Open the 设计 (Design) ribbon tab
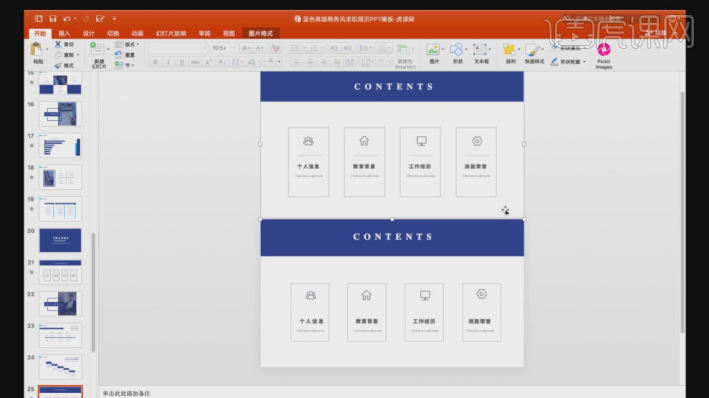This screenshot has width=709, height=398. point(89,33)
